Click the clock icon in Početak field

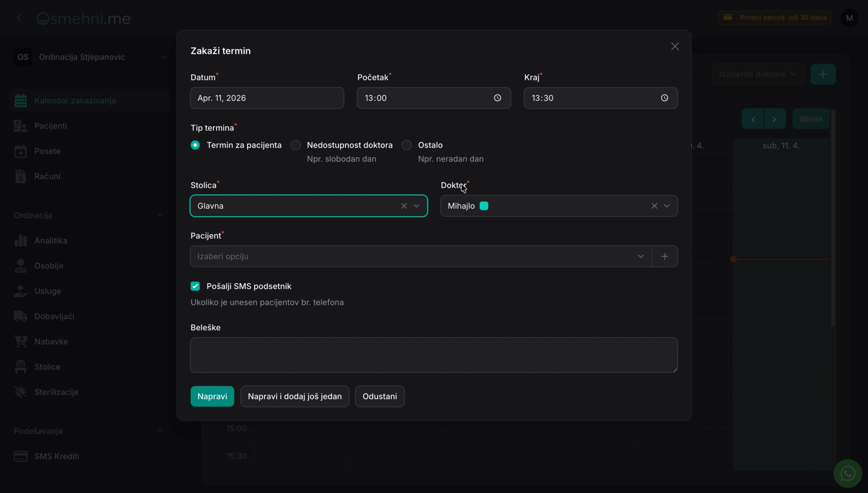497,98
